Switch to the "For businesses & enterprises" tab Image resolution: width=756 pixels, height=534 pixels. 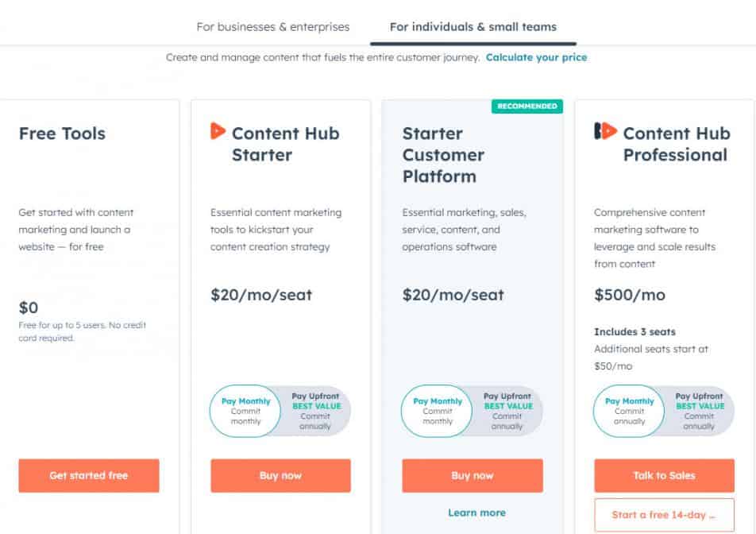[272, 26]
